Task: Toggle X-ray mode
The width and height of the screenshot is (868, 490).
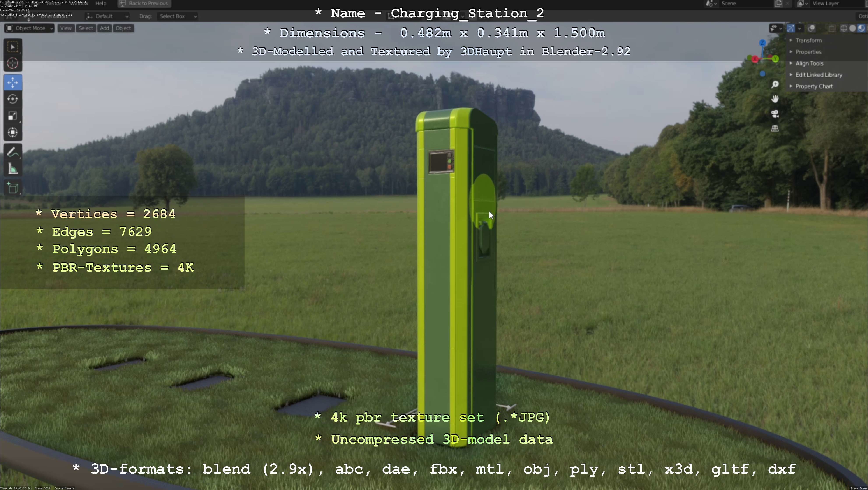Action: click(x=832, y=28)
